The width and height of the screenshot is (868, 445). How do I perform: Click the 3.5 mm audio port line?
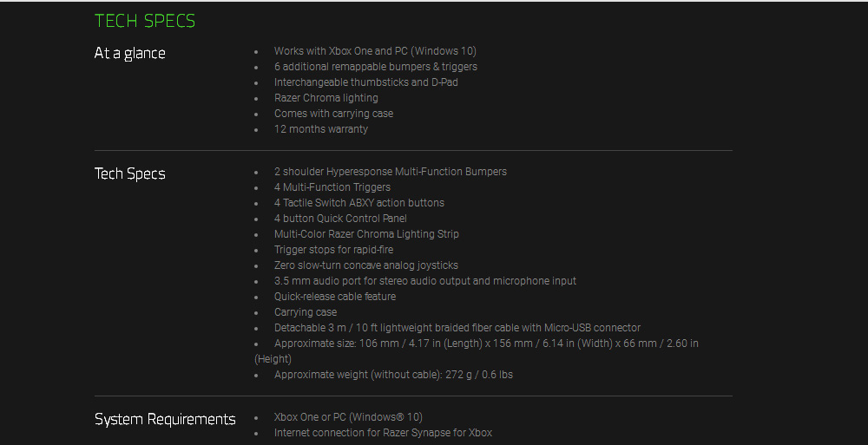(x=424, y=281)
